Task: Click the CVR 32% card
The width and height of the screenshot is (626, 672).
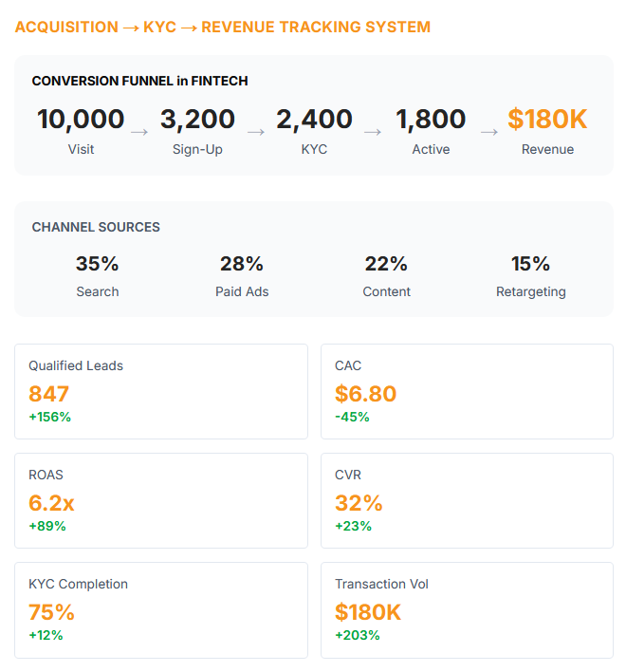Action: (467, 500)
